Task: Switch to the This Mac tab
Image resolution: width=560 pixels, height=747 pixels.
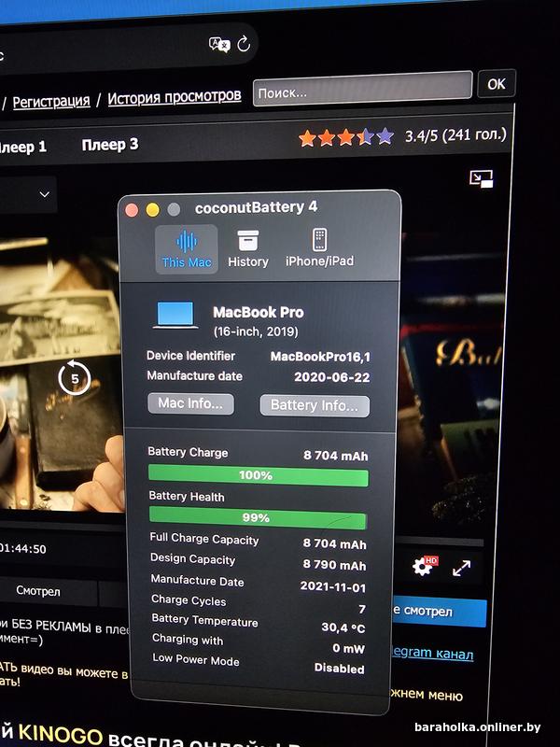Action: pyautogui.click(x=187, y=249)
